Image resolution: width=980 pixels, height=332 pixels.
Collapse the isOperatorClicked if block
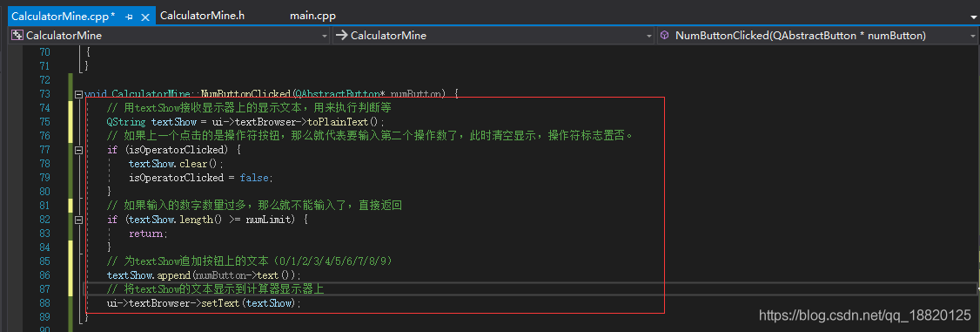78,151
